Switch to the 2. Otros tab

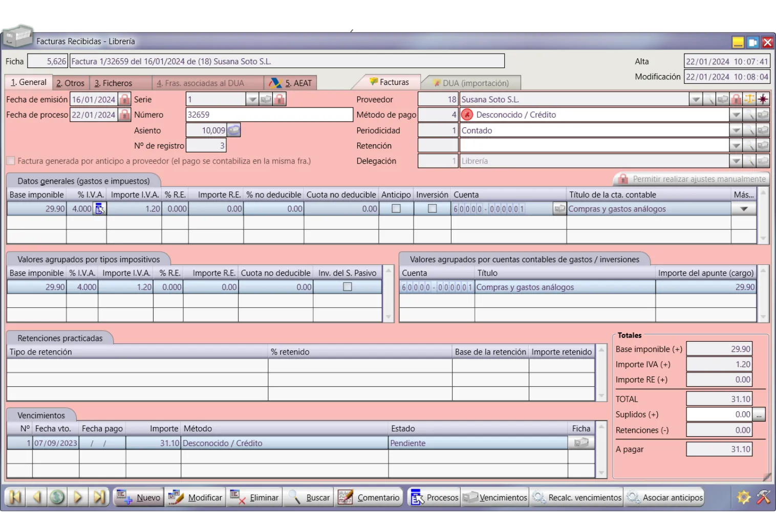[x=71, y=83]
